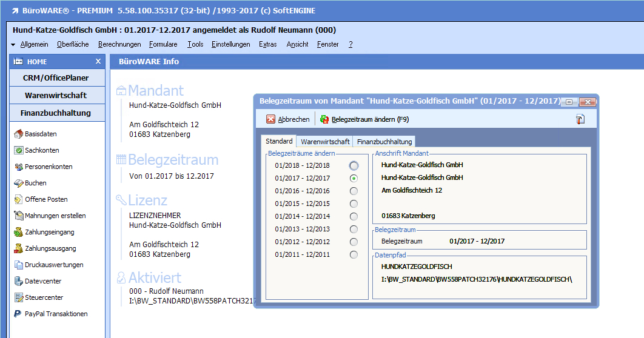644x338 pixels.
Task: Click the clipboard icon in dialog toolbar
Action: (580, 119)
